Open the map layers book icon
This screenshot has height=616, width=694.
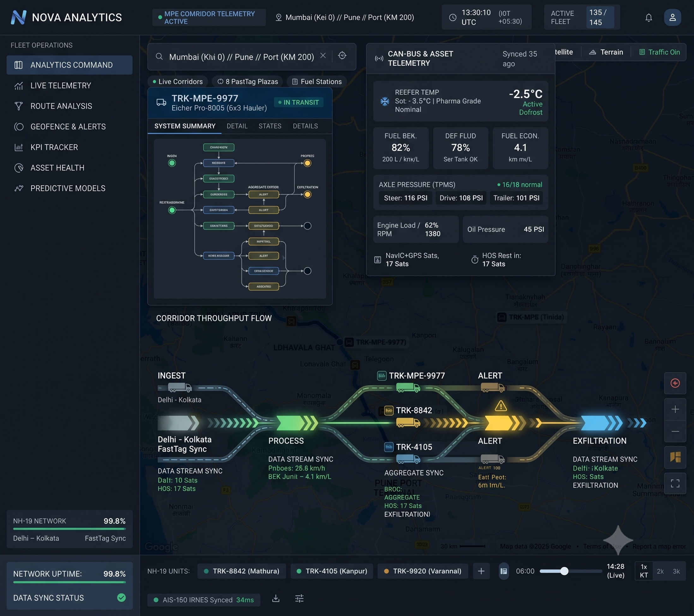pos(675,457)
